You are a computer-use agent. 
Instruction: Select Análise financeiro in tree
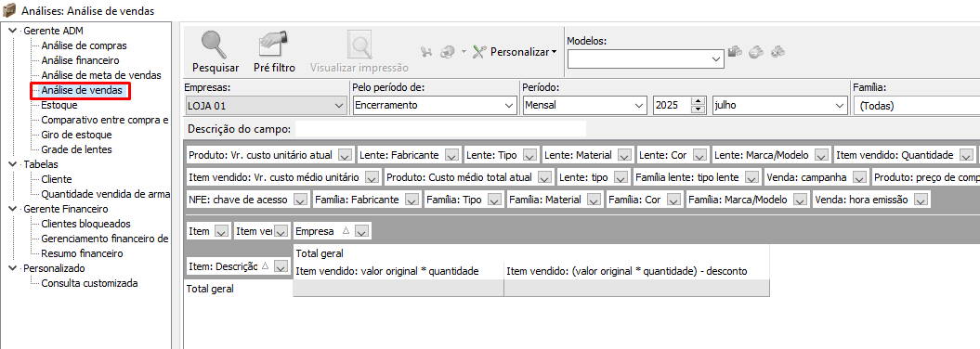click(80, 60)
